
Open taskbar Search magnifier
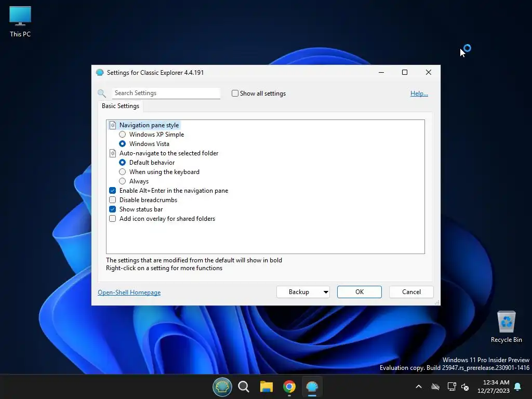pos(244,387)
